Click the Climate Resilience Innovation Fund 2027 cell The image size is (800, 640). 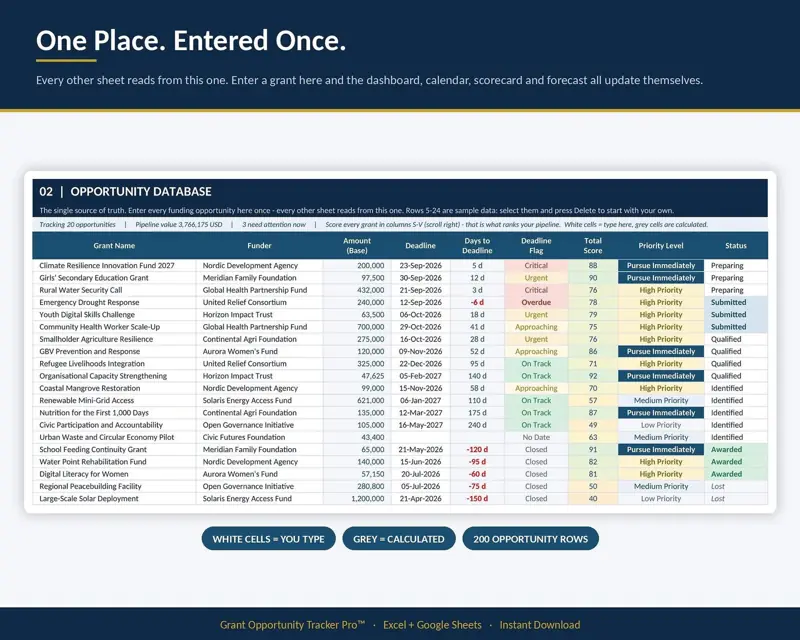point(114,265)
